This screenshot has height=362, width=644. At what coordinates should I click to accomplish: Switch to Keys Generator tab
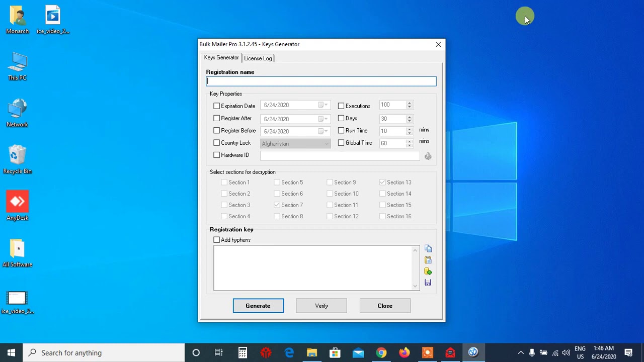click(x=221, y=58)
